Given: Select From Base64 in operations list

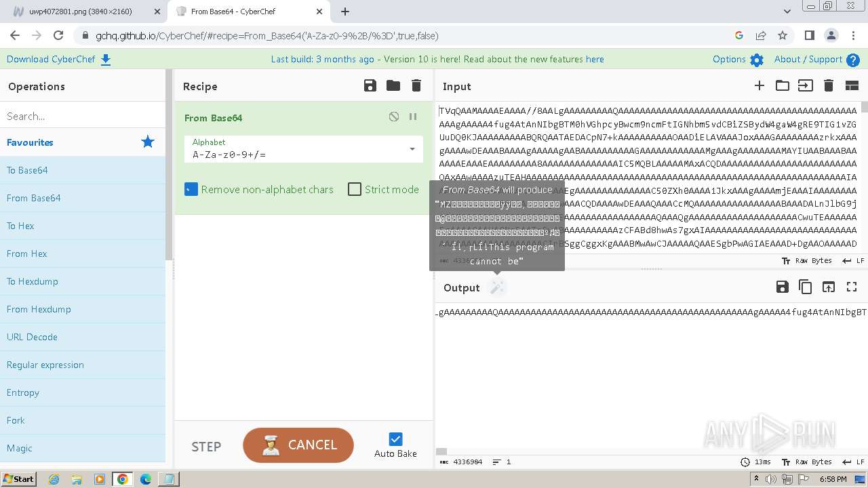Looking at the screenshot, I should coord(83,198).
